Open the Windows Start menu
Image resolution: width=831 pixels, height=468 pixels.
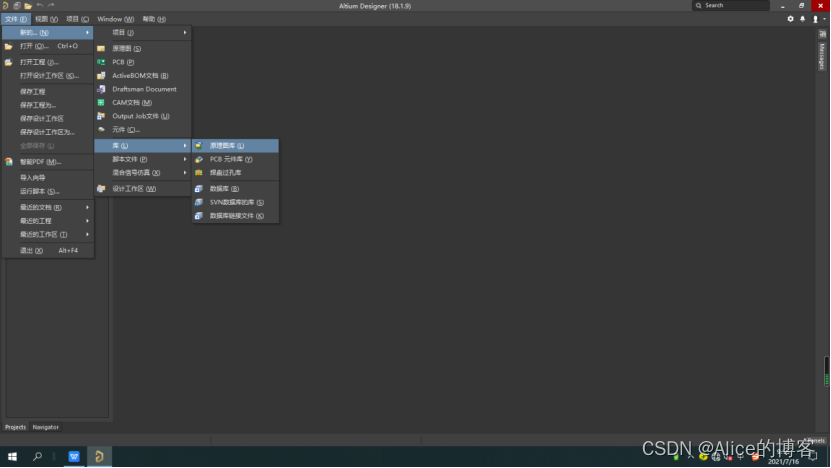click(12, 456)
